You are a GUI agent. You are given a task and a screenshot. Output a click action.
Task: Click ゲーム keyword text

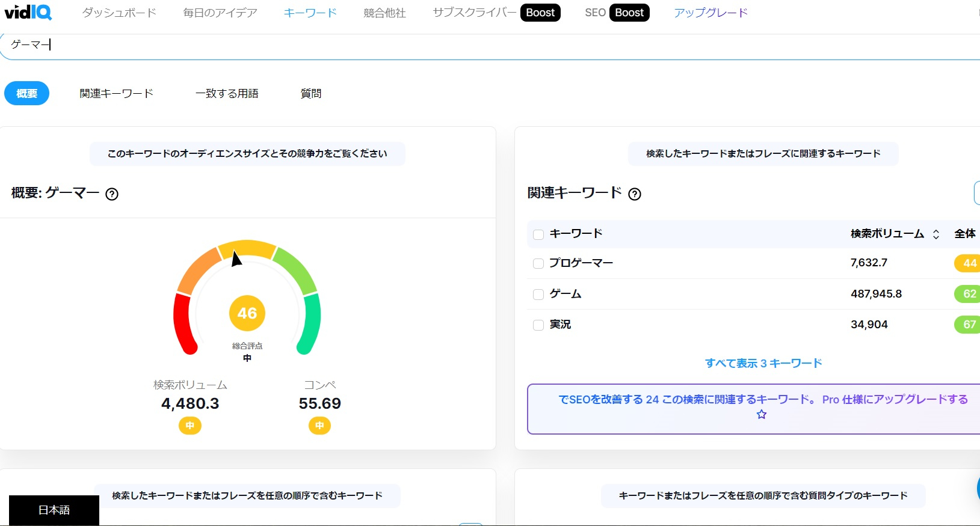[566, 294]
